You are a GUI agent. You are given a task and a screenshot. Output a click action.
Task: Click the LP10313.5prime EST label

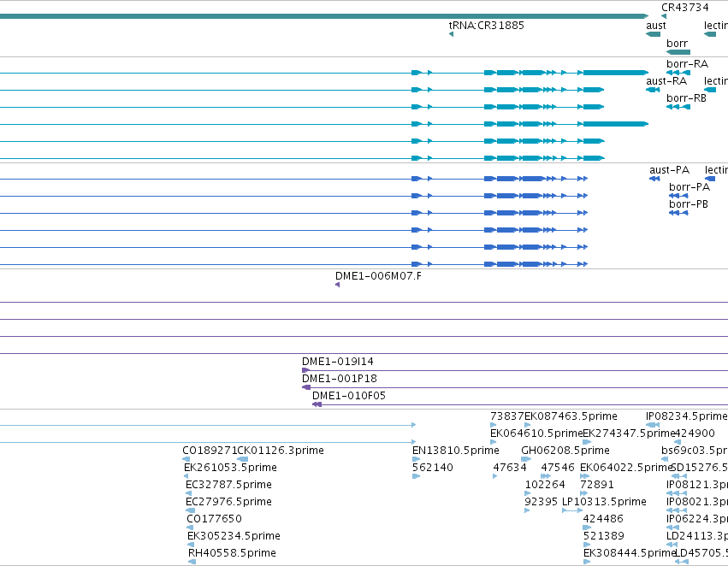tap(604, 502)
